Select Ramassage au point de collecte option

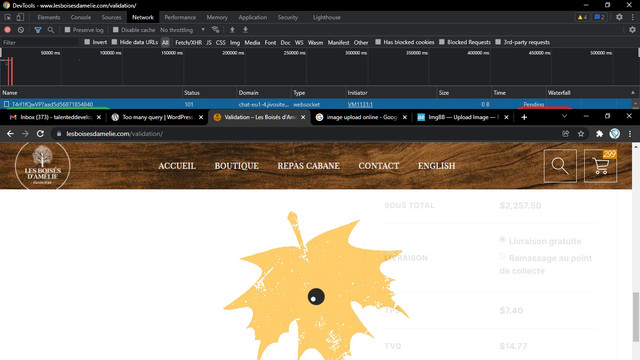[502, 256]
